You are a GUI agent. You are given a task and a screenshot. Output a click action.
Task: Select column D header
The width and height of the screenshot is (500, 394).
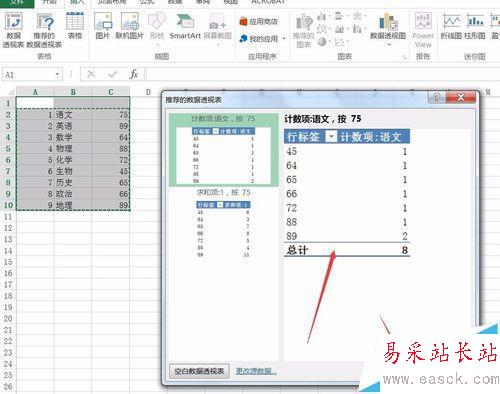click(x=148, y=92)
